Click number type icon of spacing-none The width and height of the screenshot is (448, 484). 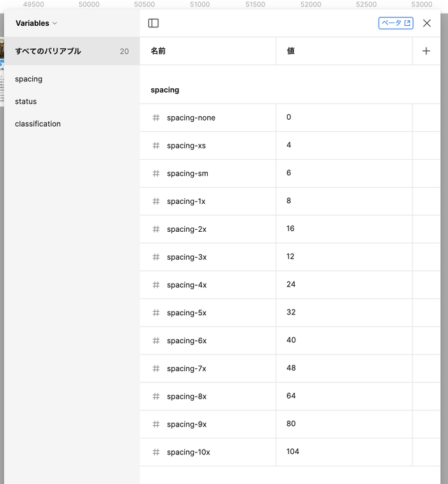pos(156,118)
